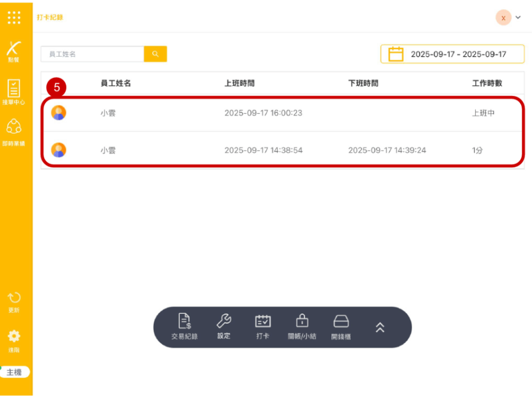Select 小雲 record with 1分 worked

[281, 150]
